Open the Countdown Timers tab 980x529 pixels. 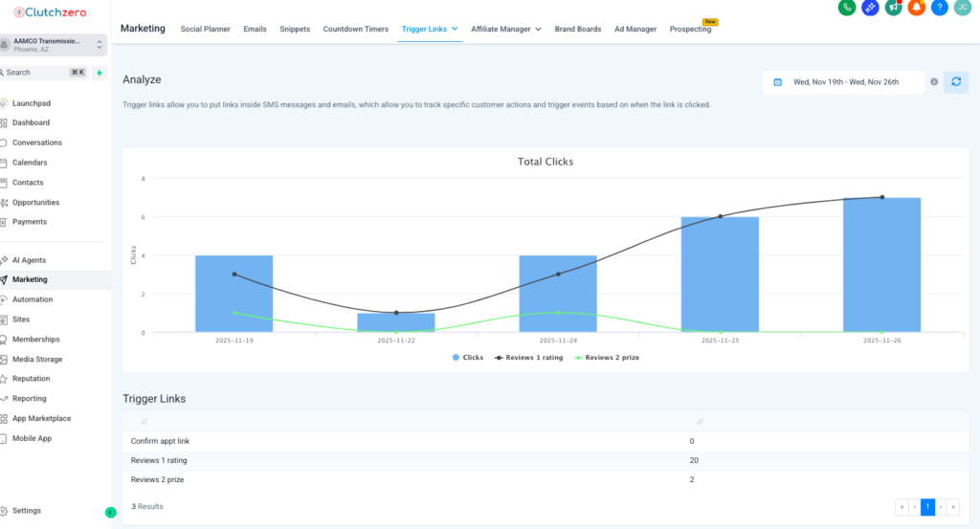coord(355,30)
